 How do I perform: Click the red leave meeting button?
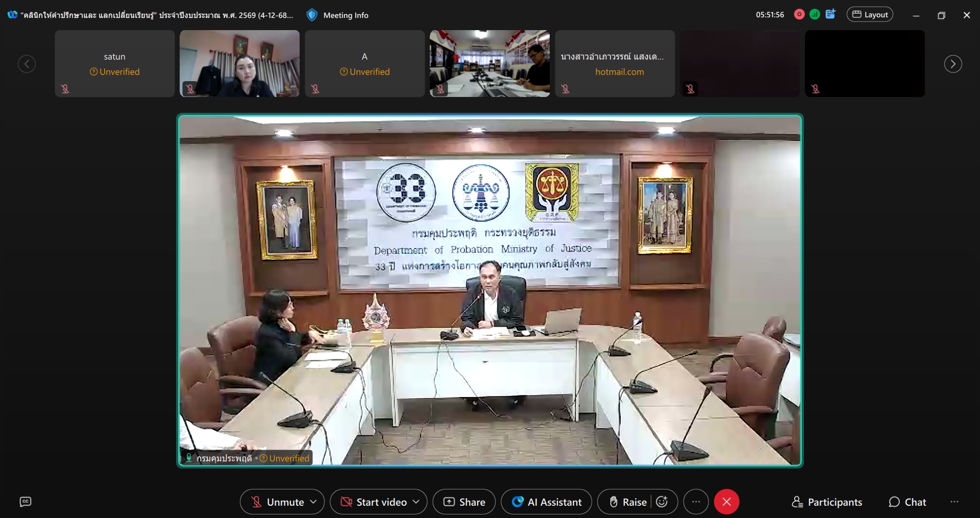(726, 502)
